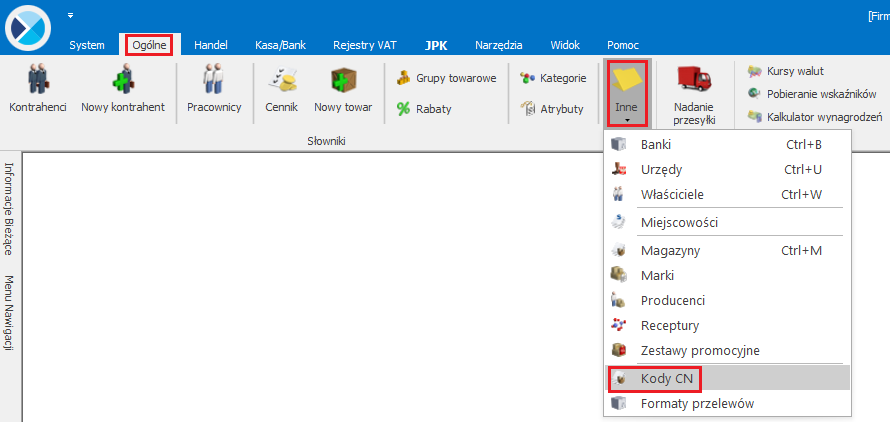
Task: Switch to the Kasa/Bank tab
Action: pos(280,45)
